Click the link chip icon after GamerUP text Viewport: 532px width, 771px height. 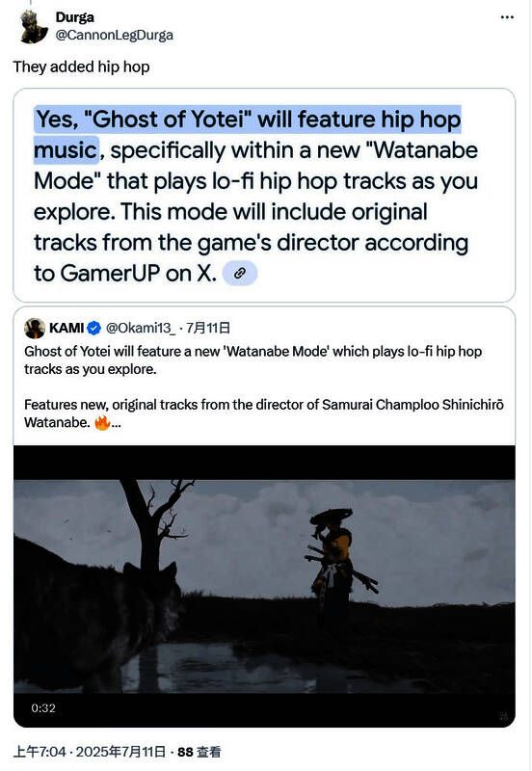click(x=239, y=274)
